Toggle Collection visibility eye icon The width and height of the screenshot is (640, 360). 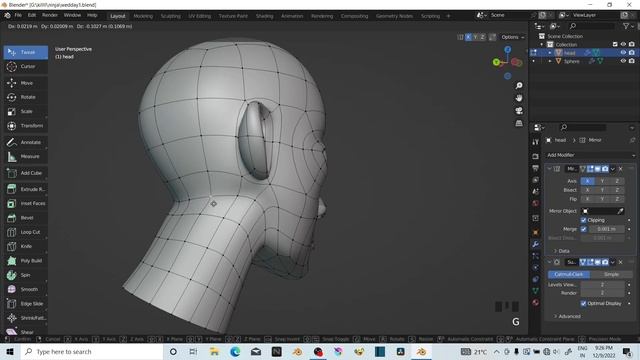click(x=623, y=44)
